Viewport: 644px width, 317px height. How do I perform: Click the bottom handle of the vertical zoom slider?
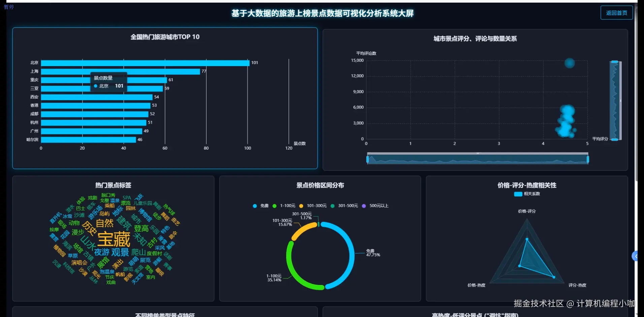click(x=615, y=139)
